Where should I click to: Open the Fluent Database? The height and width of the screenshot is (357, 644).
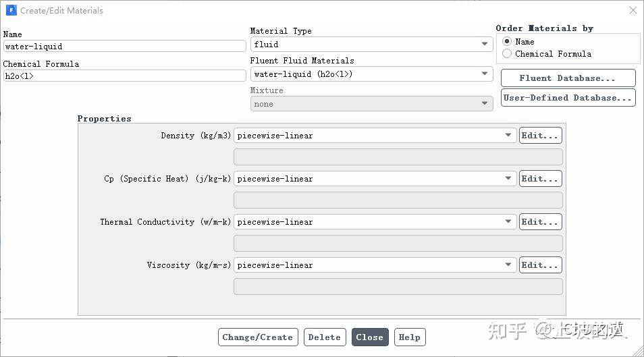point(568,78)
